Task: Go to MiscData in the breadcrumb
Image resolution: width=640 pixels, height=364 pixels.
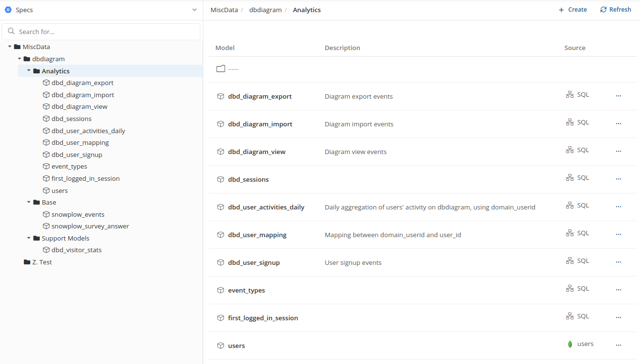Action: tap(224, 10)
